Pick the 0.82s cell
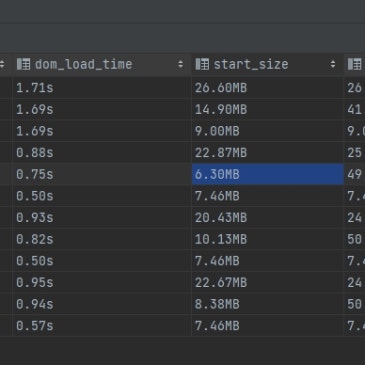This screenshot has height=365, width=365. 102,239
